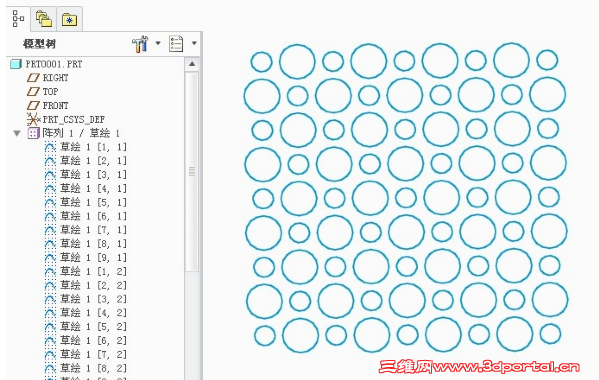
Task: Click the RIGHT plane icon
Action: [33, 78]
